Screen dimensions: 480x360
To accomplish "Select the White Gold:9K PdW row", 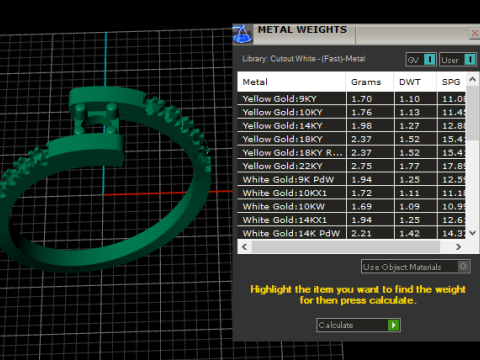I will [x=351, y=180].
